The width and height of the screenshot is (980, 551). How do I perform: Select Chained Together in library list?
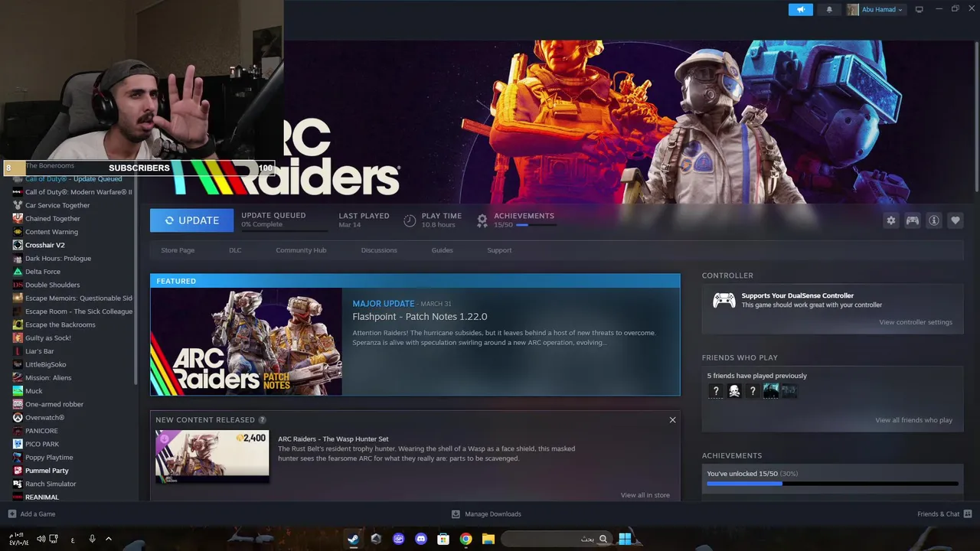tap(53, 219)
